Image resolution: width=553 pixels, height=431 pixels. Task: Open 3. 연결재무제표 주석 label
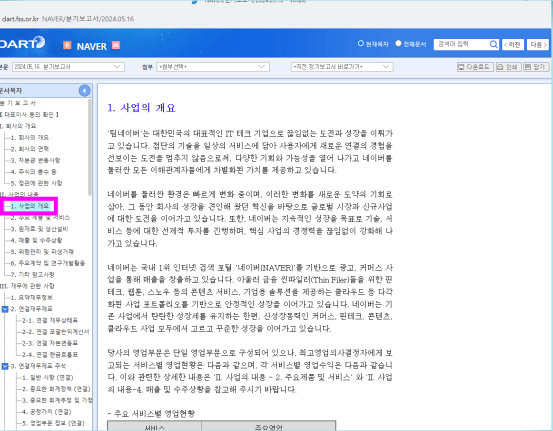pyautogui.click(x=38, y=366)
